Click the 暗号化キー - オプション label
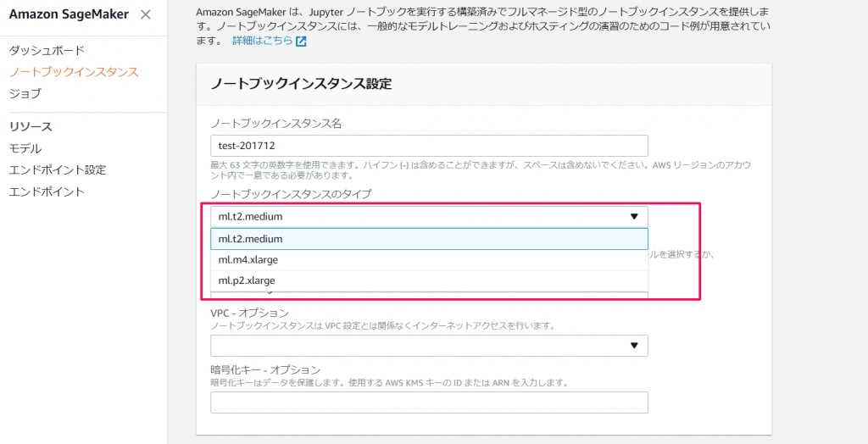Screen dimensions: 868x444 265,369
